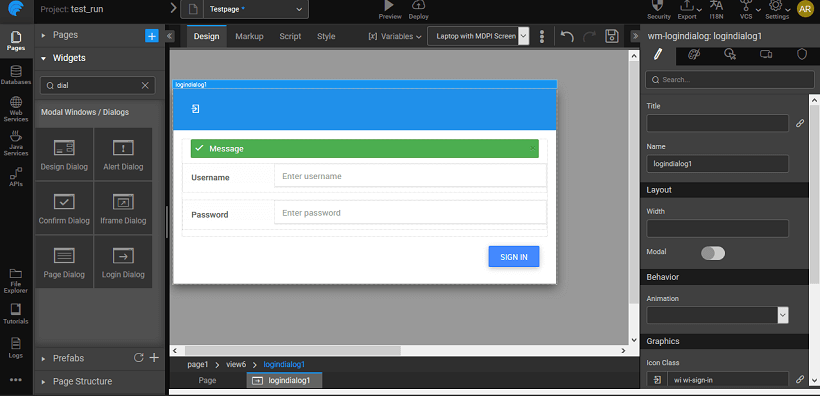This screenshot has height=396, width=820.
Task: Open the AR user profile avatar
Action: 805,9
